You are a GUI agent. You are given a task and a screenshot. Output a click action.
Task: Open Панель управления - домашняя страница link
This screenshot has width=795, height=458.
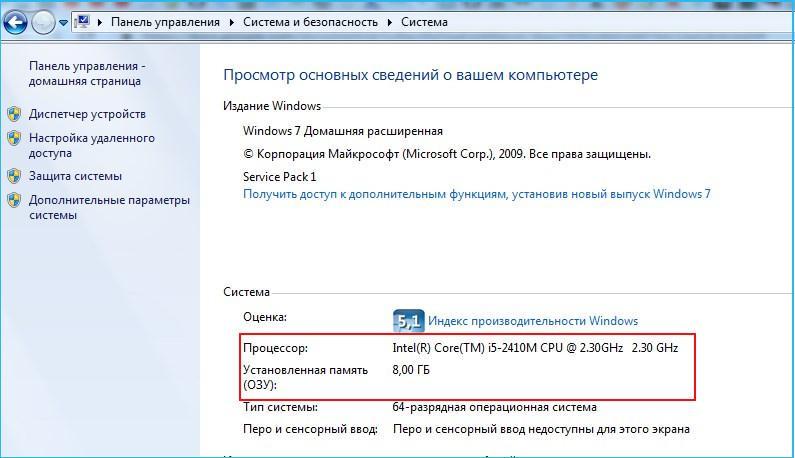(87, 74)
